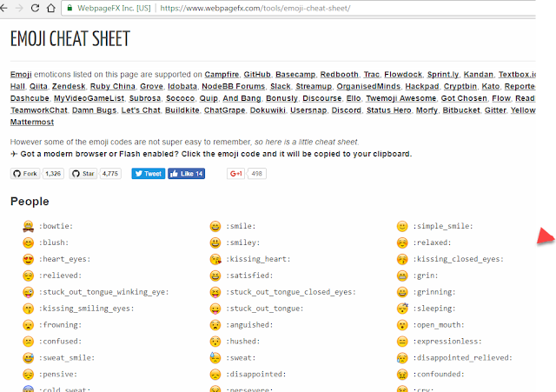Click the frowning emoji face
The image size is (556, 392).
coord(28,325)
